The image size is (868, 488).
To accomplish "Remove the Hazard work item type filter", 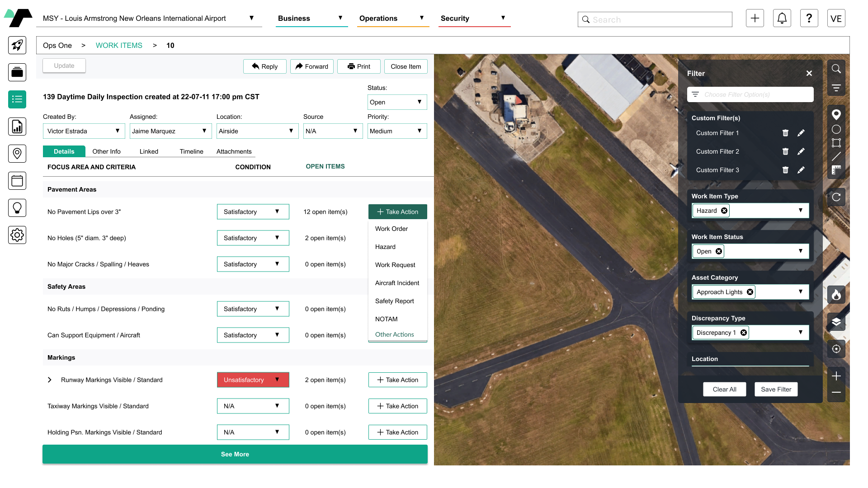I will (724, 210).
